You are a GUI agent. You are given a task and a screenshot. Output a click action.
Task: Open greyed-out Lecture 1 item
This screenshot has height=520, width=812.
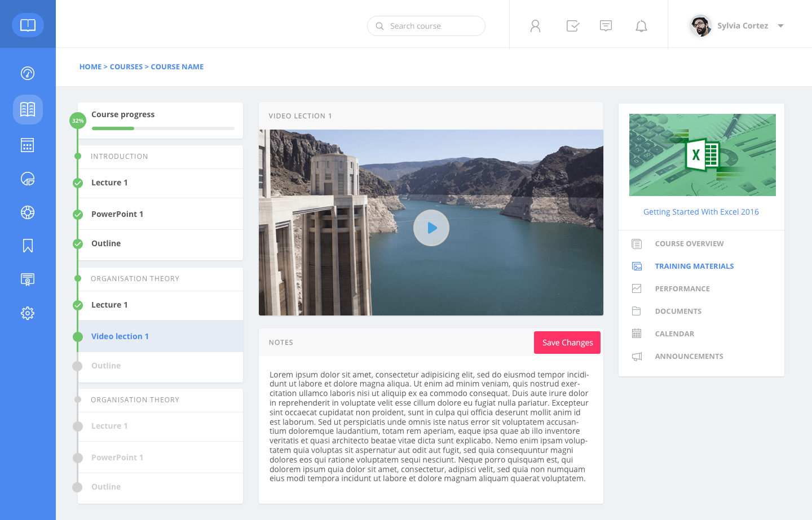[x=161, y=426]
